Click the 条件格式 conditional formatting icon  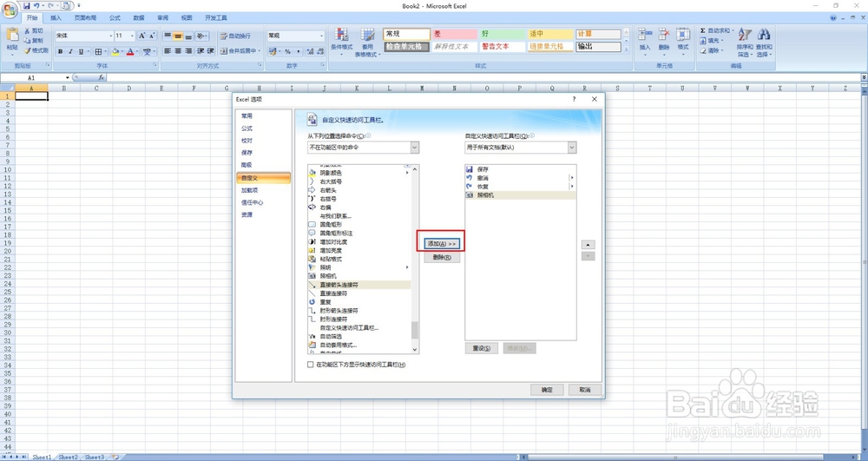click(341, 35)
